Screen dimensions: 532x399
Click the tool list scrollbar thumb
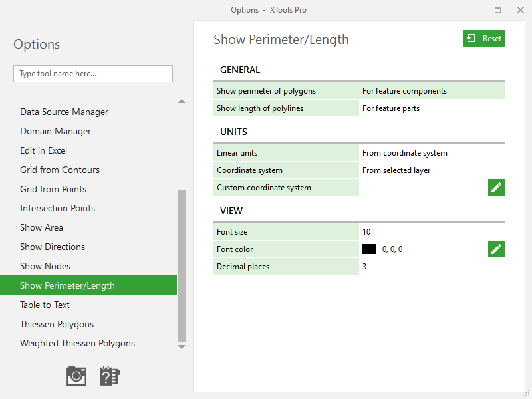click(182, 266)
